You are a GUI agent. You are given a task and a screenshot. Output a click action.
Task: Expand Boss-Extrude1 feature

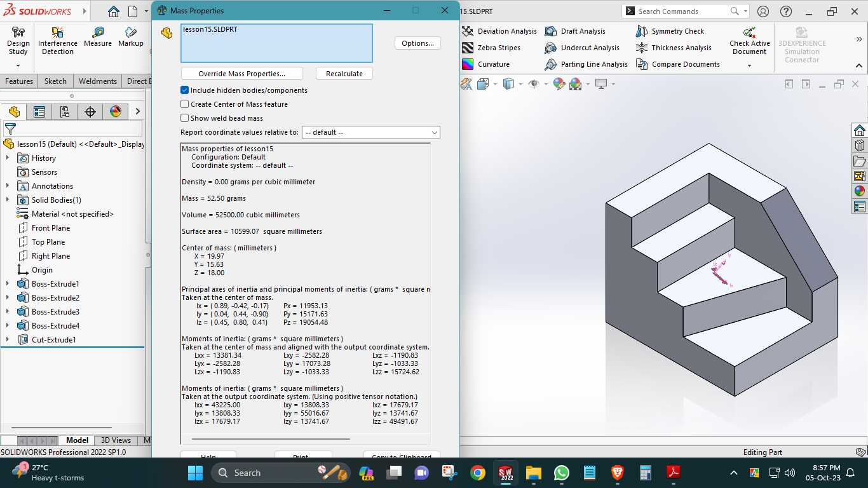[x=8, y=284]
